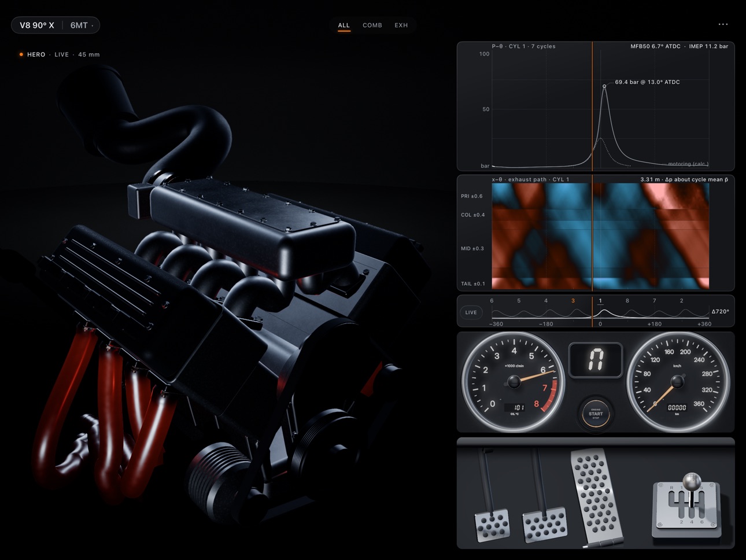Image resolution: width=746 pixels, height=560 pixels.
Task: Step on the brake pedal
Action: point(544,525)
